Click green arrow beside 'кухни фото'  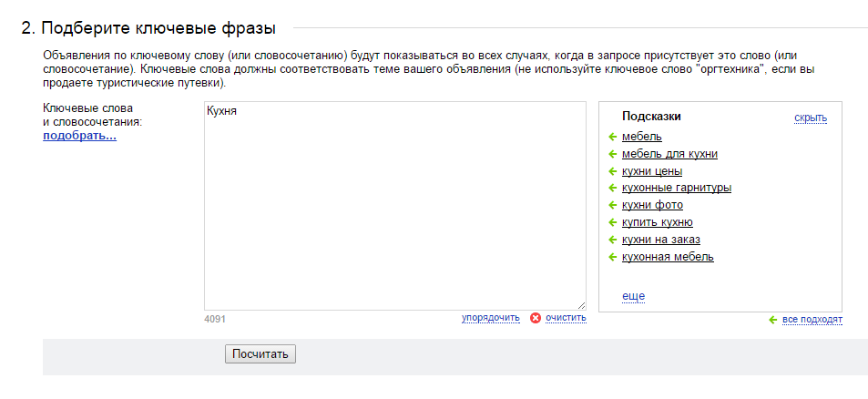(x=613, y=205)
